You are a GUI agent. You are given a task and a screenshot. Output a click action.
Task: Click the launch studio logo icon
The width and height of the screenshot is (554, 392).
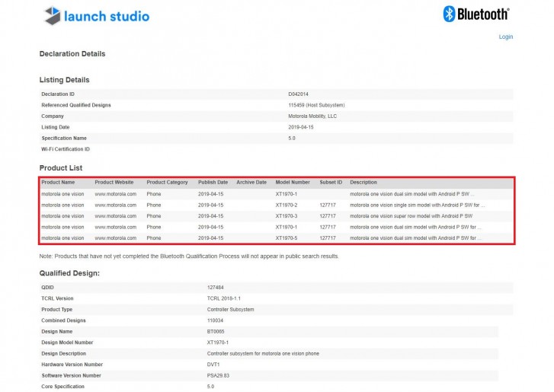click(x=52, y=15)
